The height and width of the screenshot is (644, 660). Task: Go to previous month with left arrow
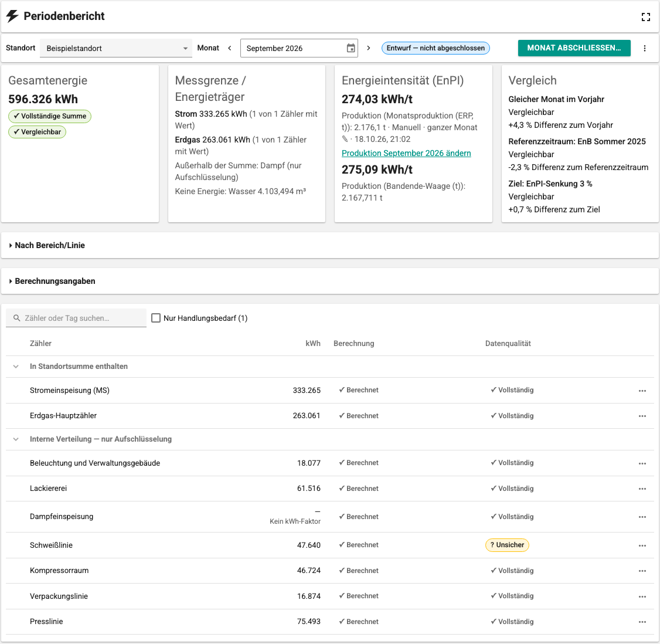point(230,48)
